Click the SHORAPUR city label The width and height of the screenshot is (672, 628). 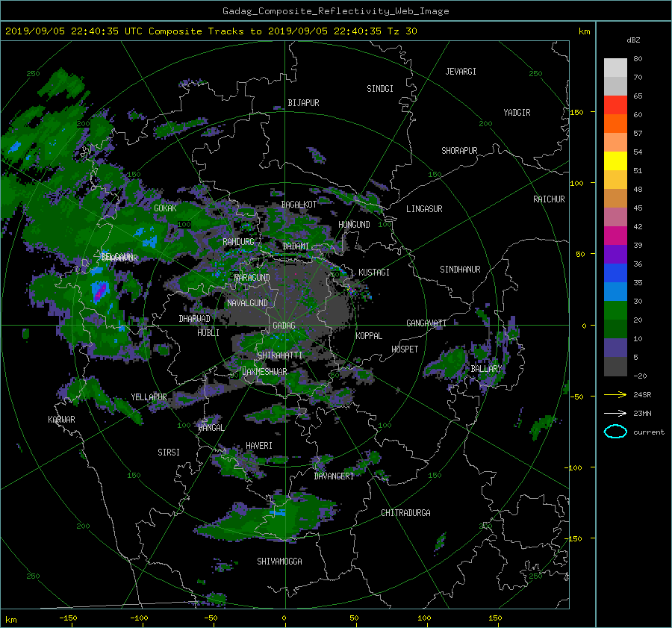point(459,151)
